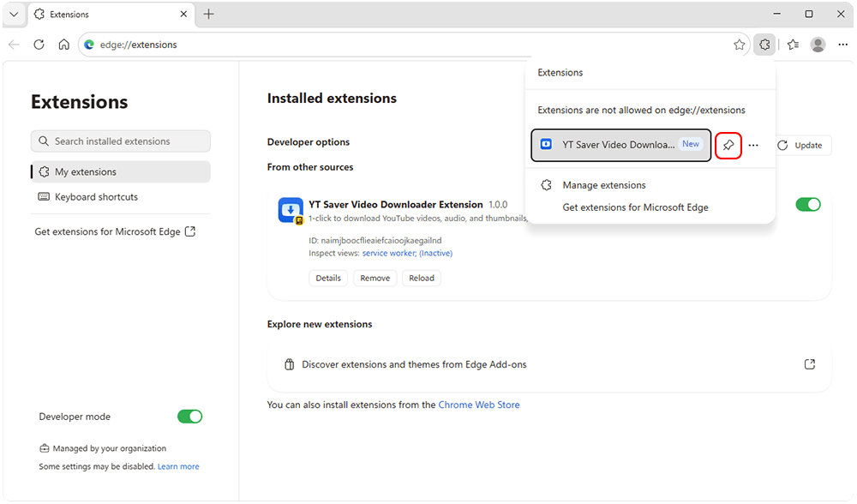857x504 pixels.
Task: Open Keyboard shortcuts in sidebar
Action: click(x=121, y=197)
